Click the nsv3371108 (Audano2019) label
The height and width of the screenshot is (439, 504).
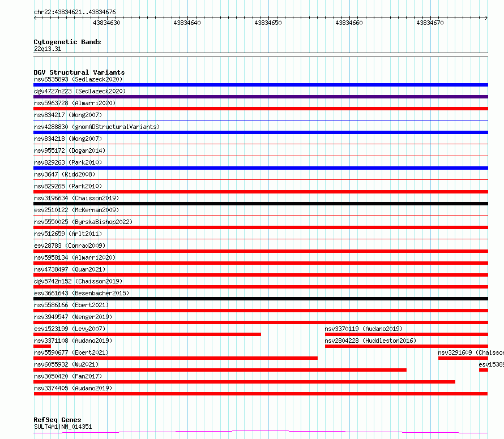[73, 341]
